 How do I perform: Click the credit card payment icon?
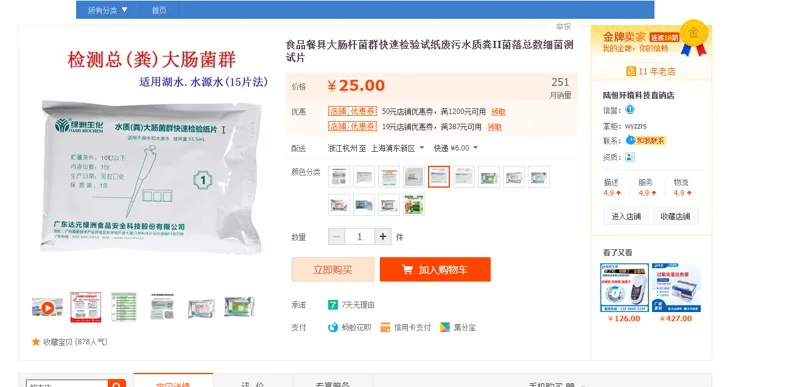tap(385, 327)
